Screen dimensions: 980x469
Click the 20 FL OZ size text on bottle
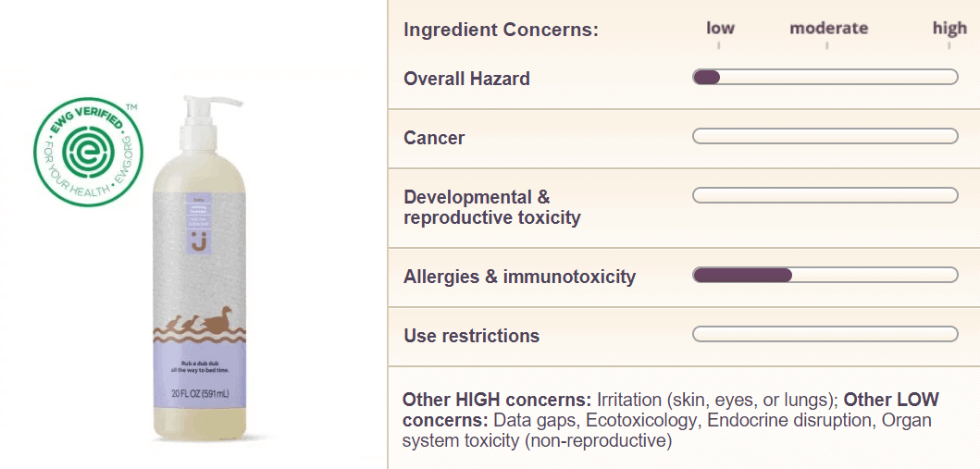point(199,393)
